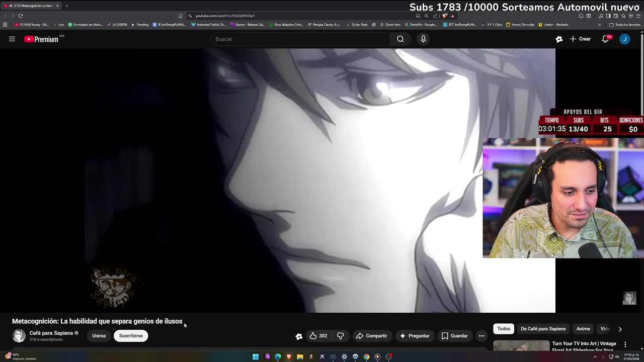This screenshot has width=644, height=362.
Task: Click the Crear button
Action: click(580, 39)
